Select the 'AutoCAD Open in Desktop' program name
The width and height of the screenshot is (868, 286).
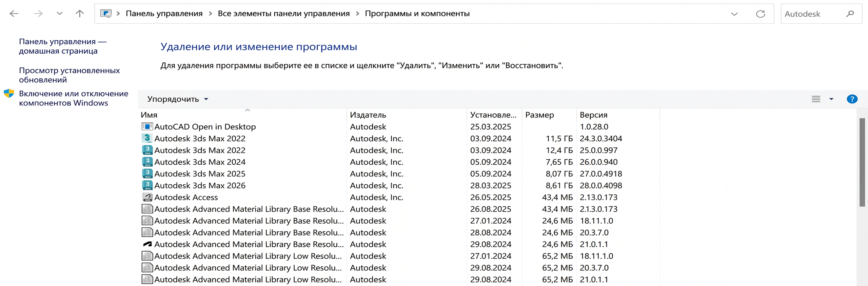click(x=205, y=127)
